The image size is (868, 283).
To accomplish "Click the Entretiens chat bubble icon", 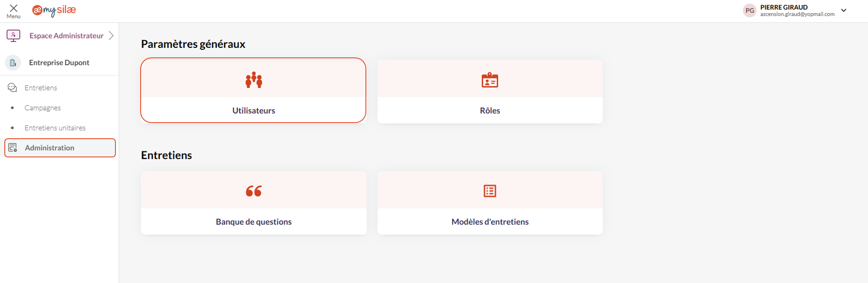I will click(x=12, y=88).
